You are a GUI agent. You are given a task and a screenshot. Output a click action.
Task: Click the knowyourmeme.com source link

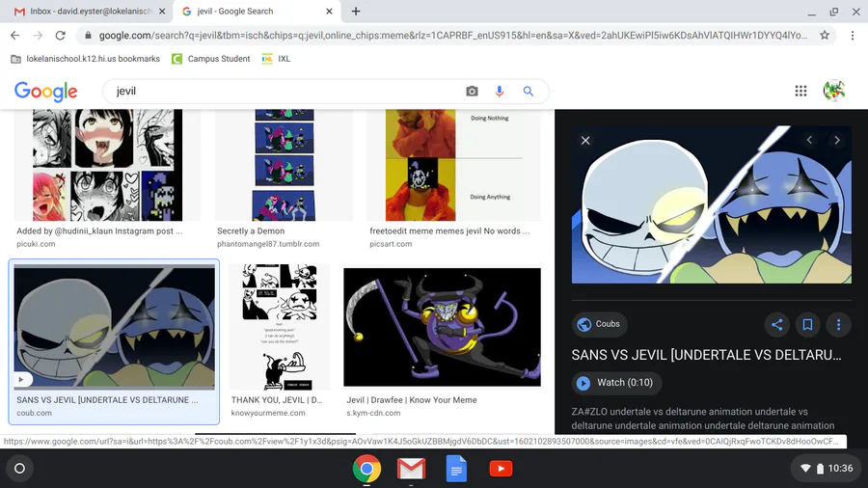pos(268,414)
